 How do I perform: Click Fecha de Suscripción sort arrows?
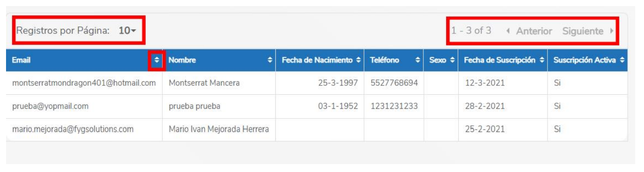click(542, 60)
